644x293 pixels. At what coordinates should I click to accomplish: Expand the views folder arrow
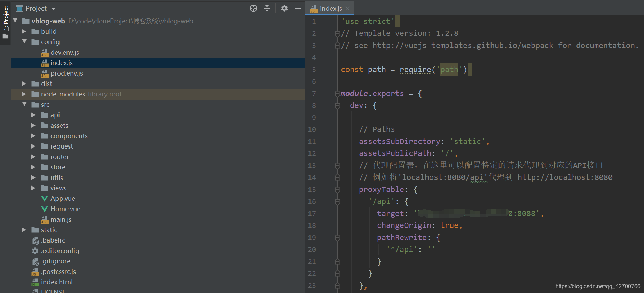pos(33,188)
